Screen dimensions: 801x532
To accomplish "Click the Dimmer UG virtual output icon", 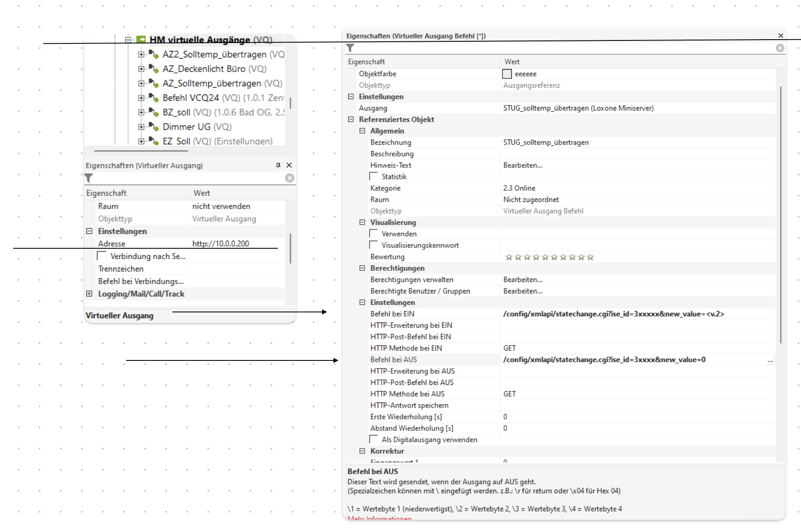I will 153,127.
